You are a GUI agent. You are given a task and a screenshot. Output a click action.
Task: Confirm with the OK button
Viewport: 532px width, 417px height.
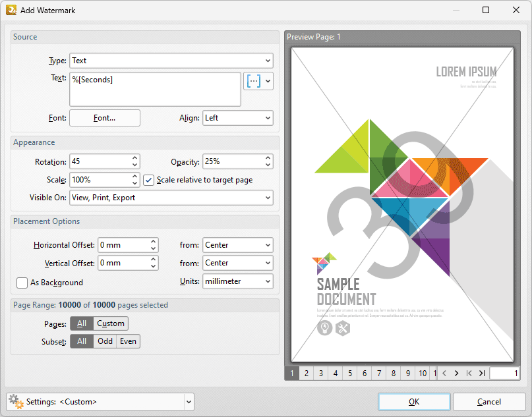(414, 402)
